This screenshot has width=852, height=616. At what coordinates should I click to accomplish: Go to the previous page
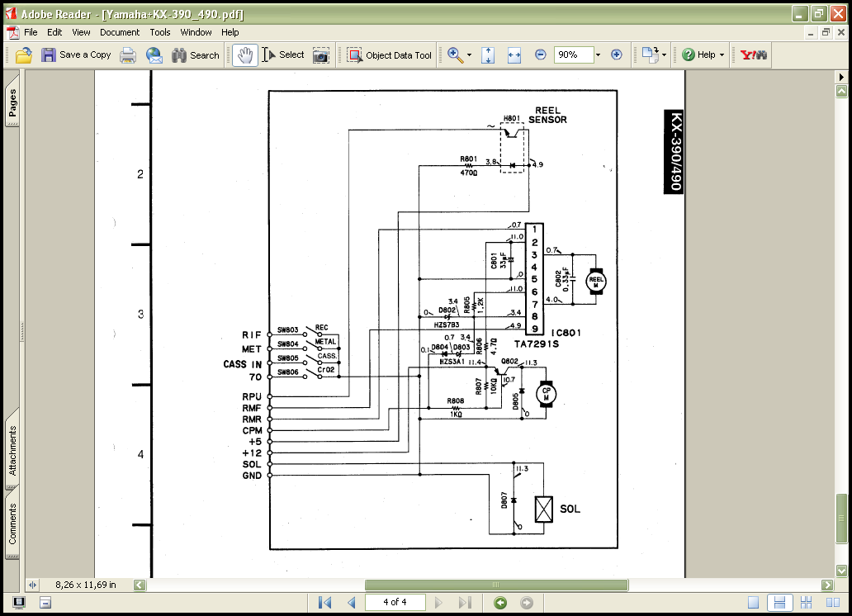click(352, 603)
